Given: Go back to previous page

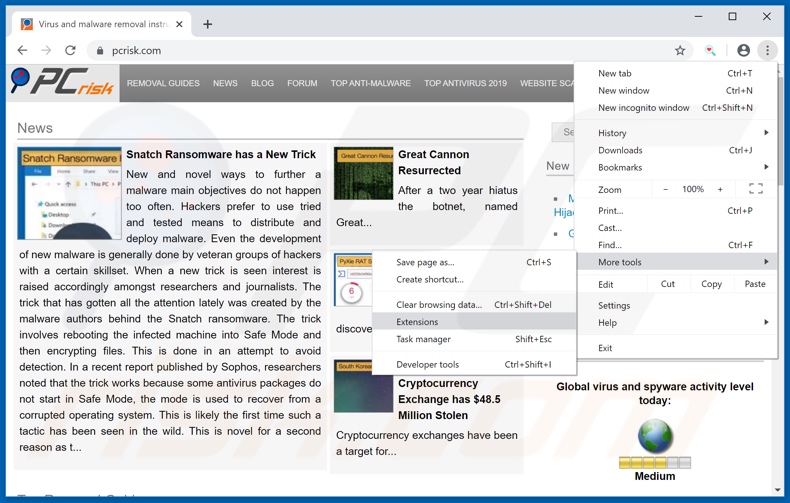Looking at the screenshot, I should tap(22, 50).
